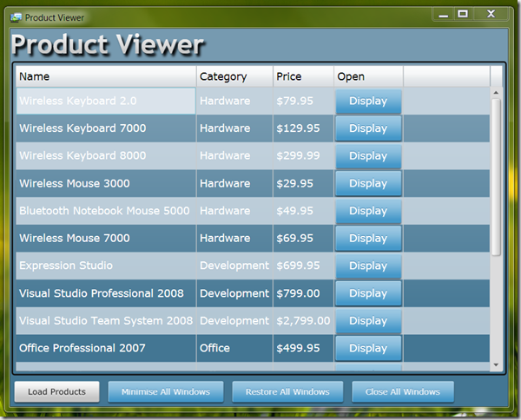Click Close All Windows button
The image size is (521, 420).
403,391
